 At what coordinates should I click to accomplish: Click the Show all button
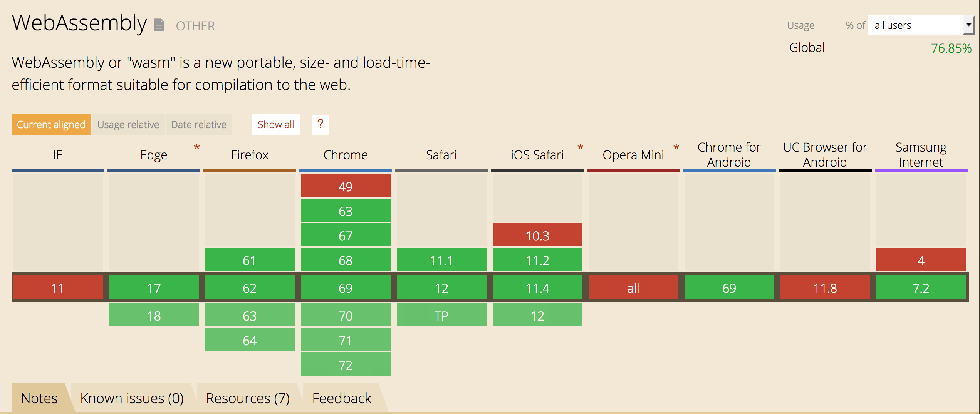(276, 124)
